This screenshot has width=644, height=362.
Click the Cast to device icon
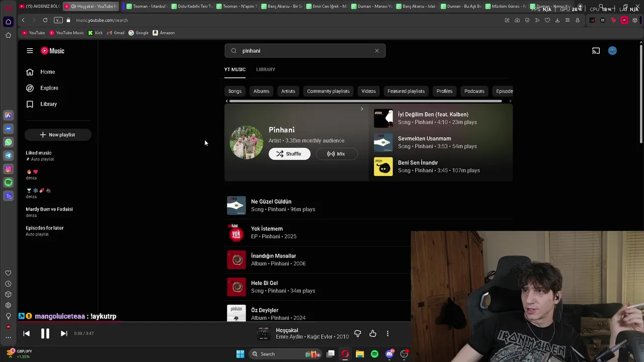click(x=596, y=51)
